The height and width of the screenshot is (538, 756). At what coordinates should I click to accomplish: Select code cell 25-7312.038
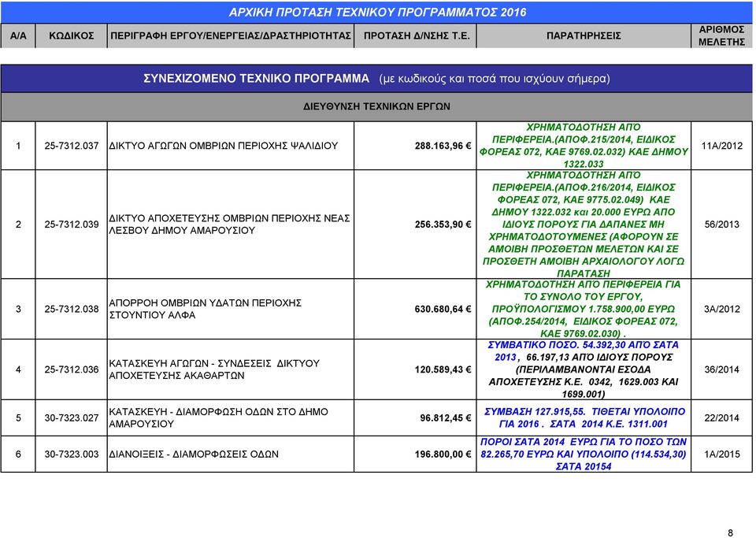pos(72,309)
